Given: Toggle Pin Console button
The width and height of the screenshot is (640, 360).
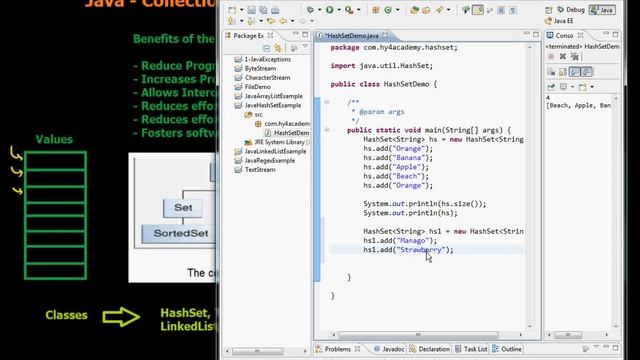Looking at the screenshot, I should click(x=551, y=87).
